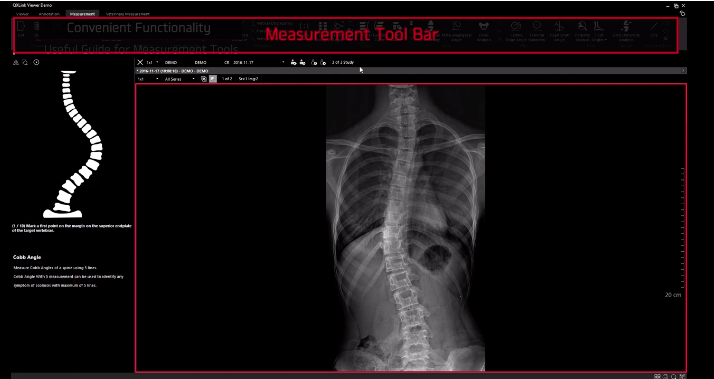Screen dimensions: 714x379
Task: Close the study with the X icon
Action: tap(140, 62)
